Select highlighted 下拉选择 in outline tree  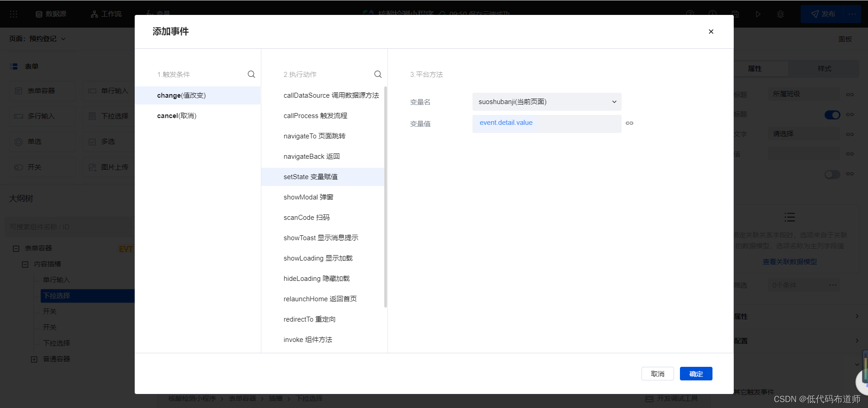point(88,296)
